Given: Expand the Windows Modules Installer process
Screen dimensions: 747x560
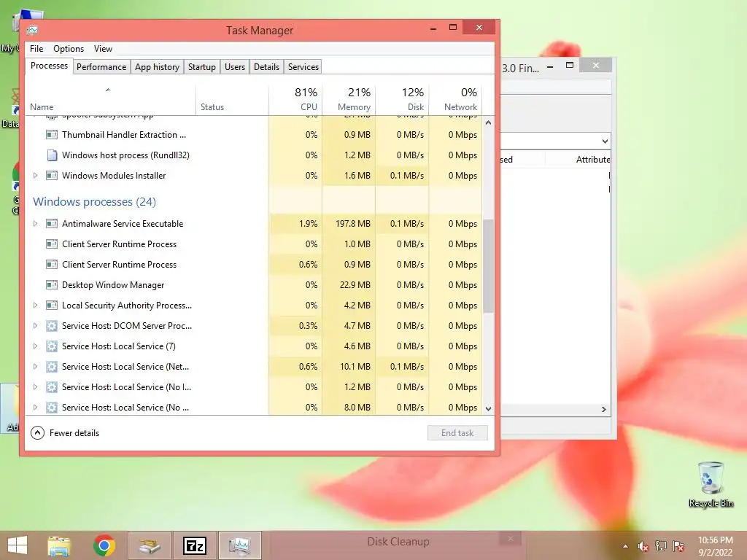Looking at the screenshot, I should (35, 176).
